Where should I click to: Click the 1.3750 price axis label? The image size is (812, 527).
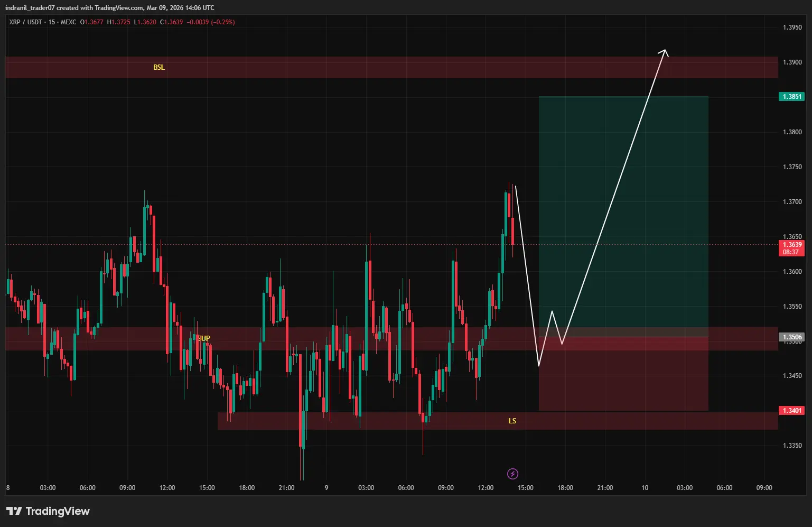(792, 167)
